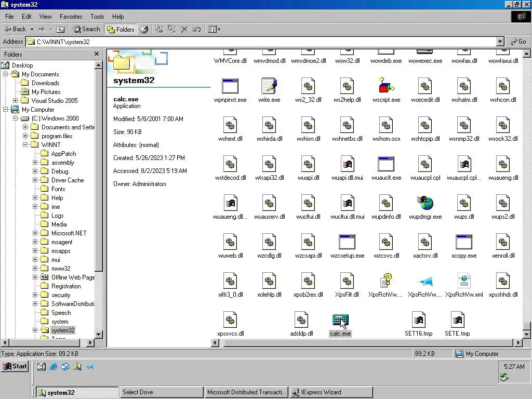Expand the Microsoft.NET tree node
The height and width of the screenshot is (399, 532).
coord(35,233)
